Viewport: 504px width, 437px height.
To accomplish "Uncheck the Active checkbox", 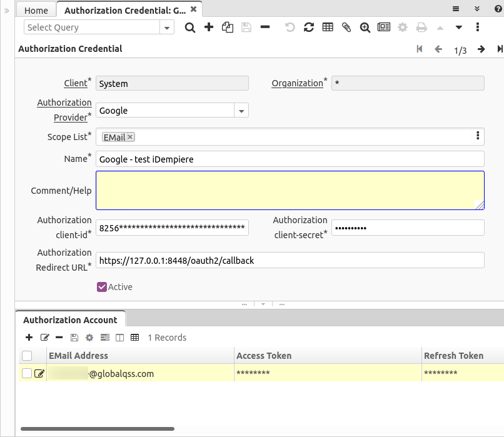I will [102, 287].
